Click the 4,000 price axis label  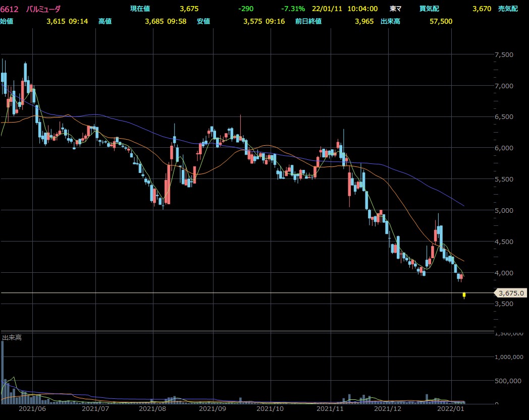504,273
